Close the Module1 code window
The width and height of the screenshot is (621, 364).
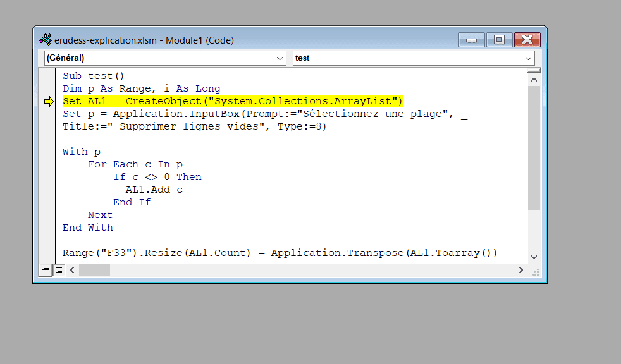pos(527,40)
